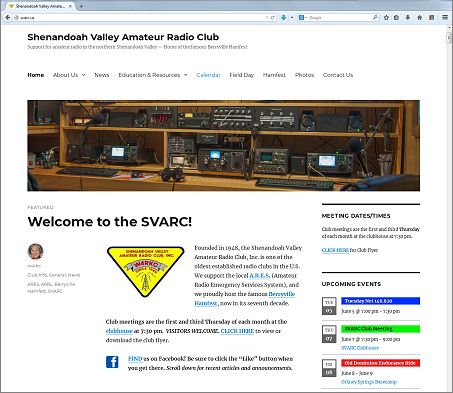Click the Welcome to the SVARC! heading
The height and width of the screenshot is (393, 453).
(x=110, y=222)
